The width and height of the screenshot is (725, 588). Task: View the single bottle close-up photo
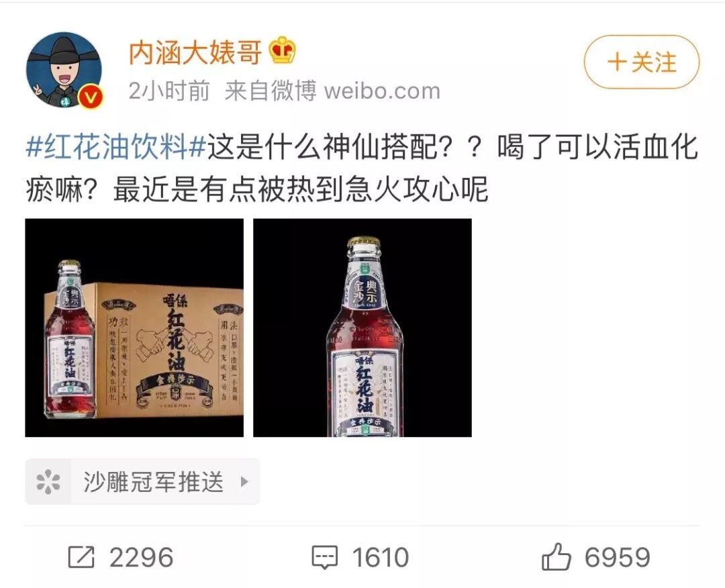tap(362, 328)
